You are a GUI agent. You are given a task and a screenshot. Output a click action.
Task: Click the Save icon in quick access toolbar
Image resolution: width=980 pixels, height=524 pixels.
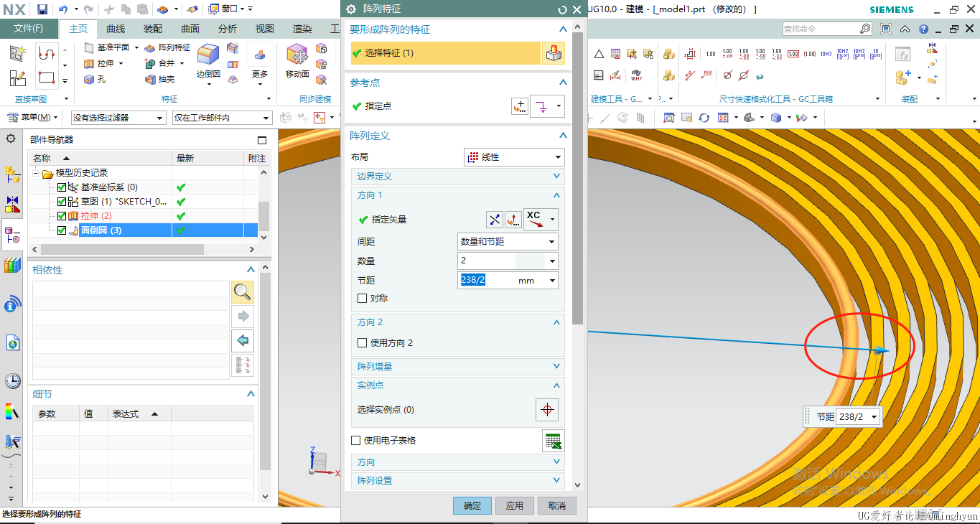pyautogui.click(x=42, y=9)
